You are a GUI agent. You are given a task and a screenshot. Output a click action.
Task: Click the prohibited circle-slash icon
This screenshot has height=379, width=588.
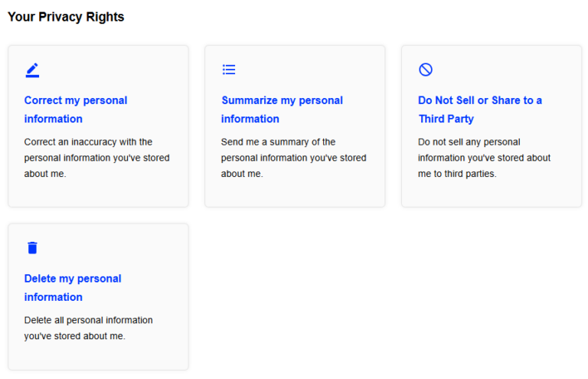[426, 70]
